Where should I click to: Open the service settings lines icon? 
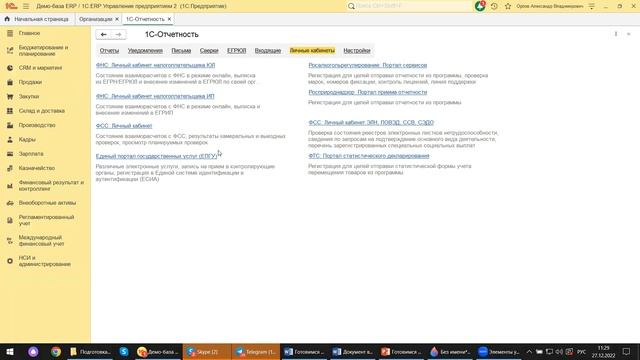(x=591, y=6)
